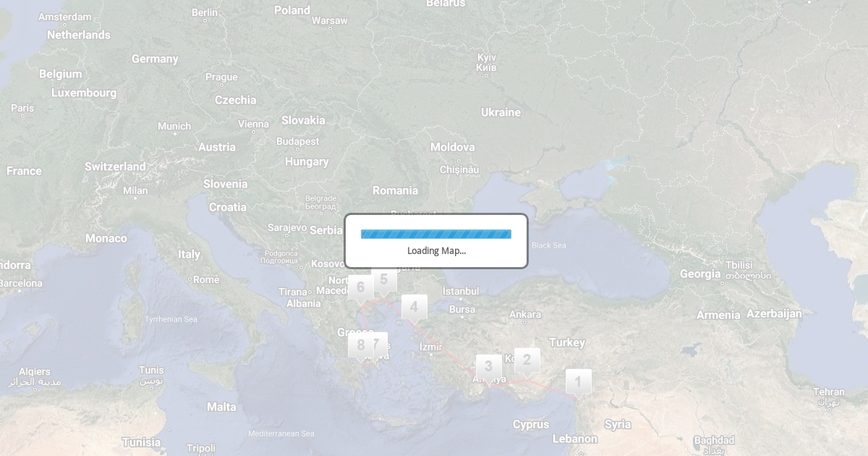Click the Budapest city label
Image resolution: width=868 pixels, height=456 pixels.
click(297, 142)
